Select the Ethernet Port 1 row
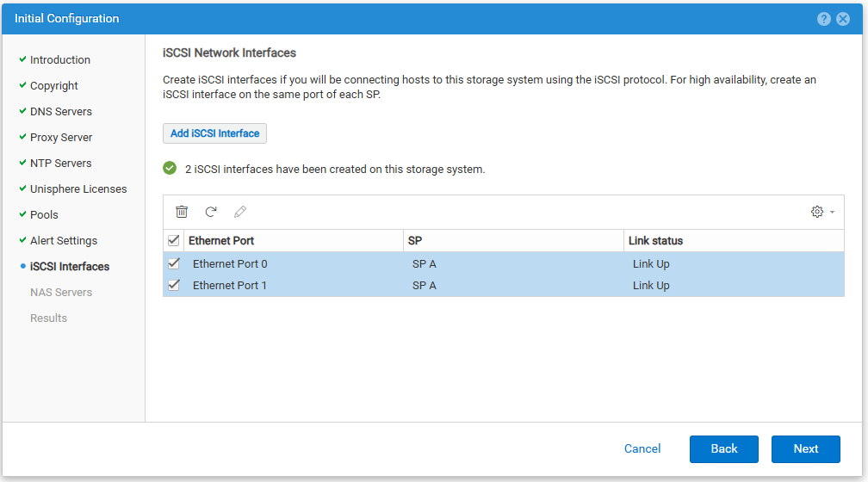 504,286
